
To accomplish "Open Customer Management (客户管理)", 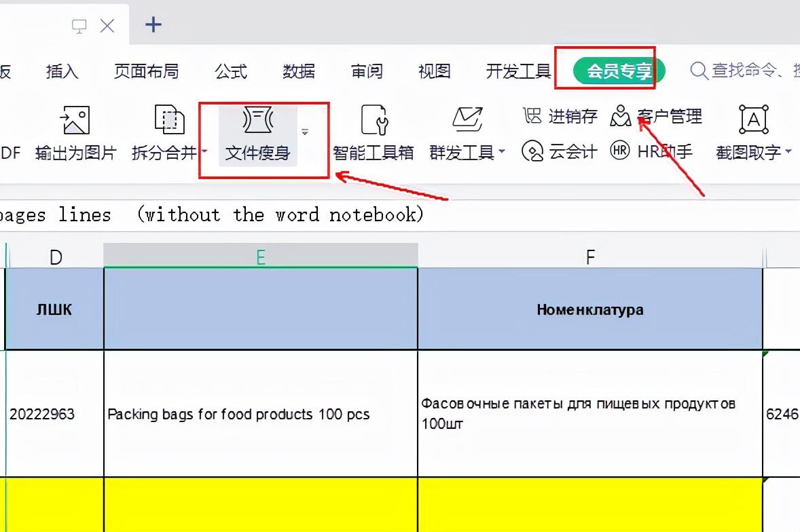I will tap(656, 116).
